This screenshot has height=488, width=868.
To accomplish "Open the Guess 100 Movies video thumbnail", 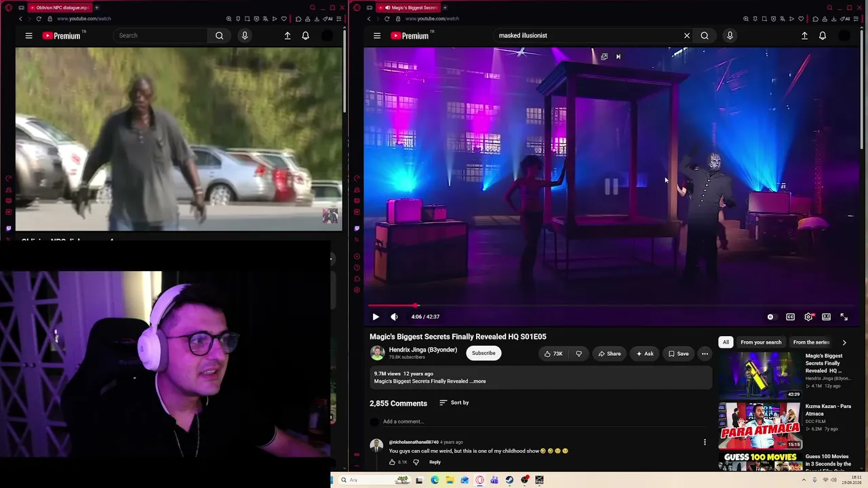I will point(759,462).
